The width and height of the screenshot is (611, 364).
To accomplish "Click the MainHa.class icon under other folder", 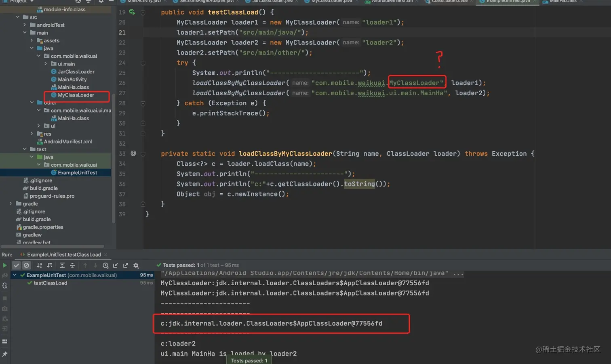I will (54, 118).
